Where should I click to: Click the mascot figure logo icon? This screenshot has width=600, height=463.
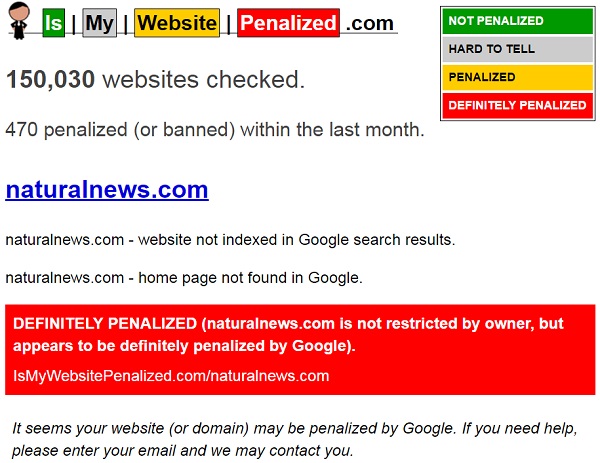click(20, 24)
